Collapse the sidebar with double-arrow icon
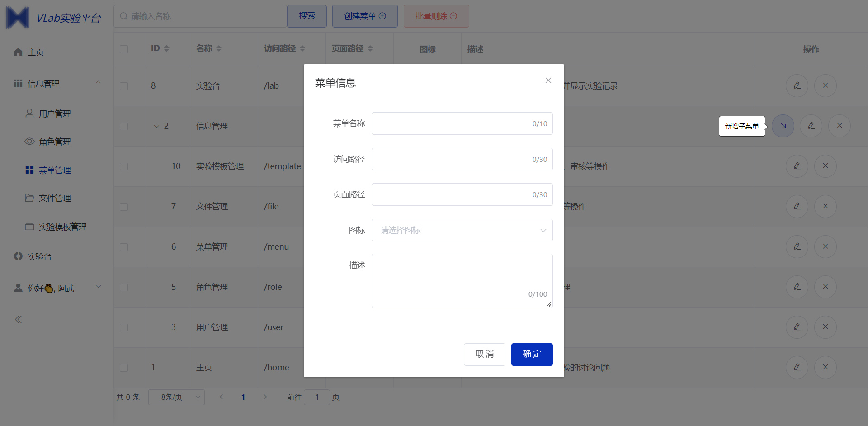The width and height of the screenshot is (868, 426). coord(18,320)
